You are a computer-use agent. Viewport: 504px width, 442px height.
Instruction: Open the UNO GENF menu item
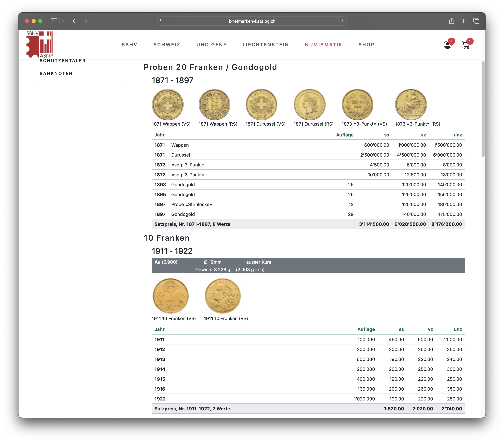point(211,45)
